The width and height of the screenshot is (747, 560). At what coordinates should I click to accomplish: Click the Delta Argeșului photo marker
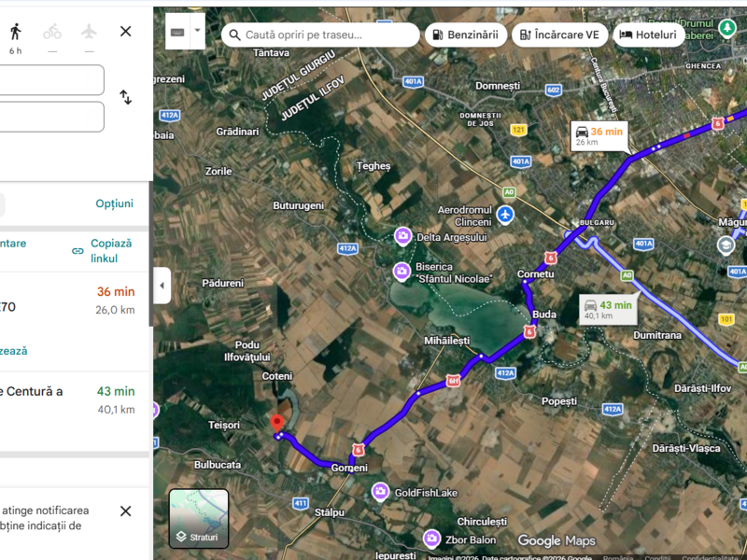point(403,236)
